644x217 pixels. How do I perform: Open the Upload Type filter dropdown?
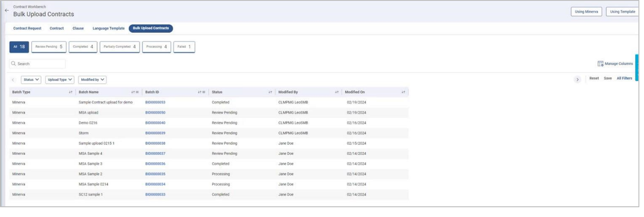tap(59, 80)
